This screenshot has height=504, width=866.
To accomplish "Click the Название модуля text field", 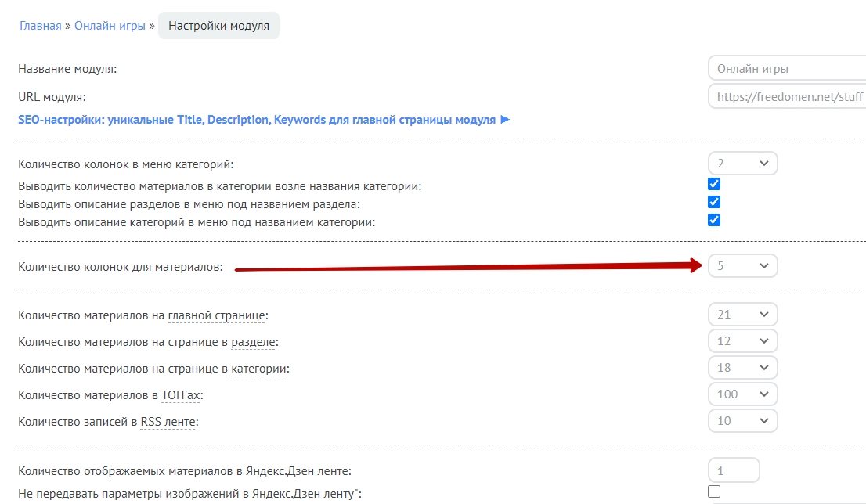I will pos(786,69).
